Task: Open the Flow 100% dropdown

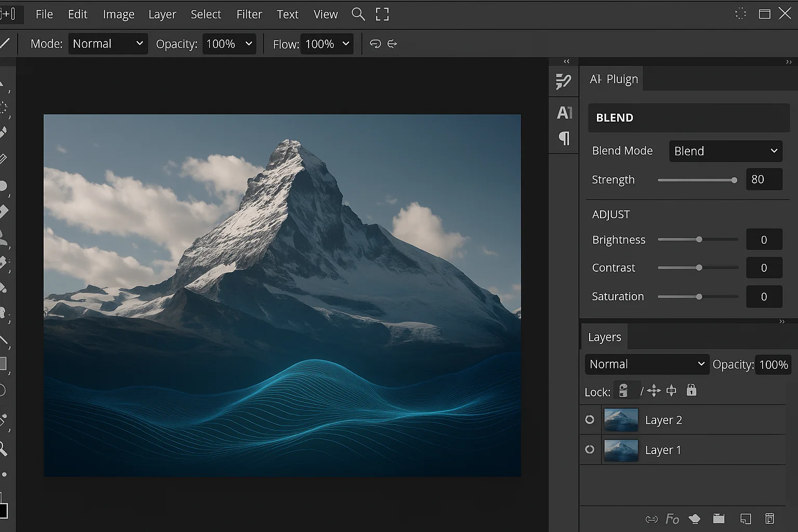Action: click(x=327, y=44)
